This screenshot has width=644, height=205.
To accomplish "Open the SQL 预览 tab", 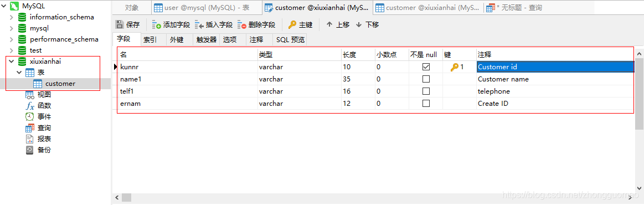I will pyautogui.click(x=290, y=39).
